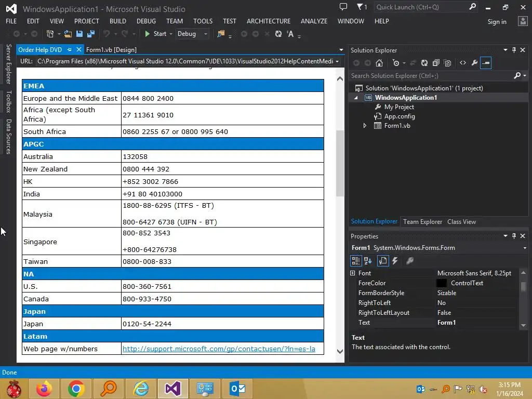Pin the Solution Explorer panel
The height and width of the screenshot is (399, 532).
click(x=514, y=50)
